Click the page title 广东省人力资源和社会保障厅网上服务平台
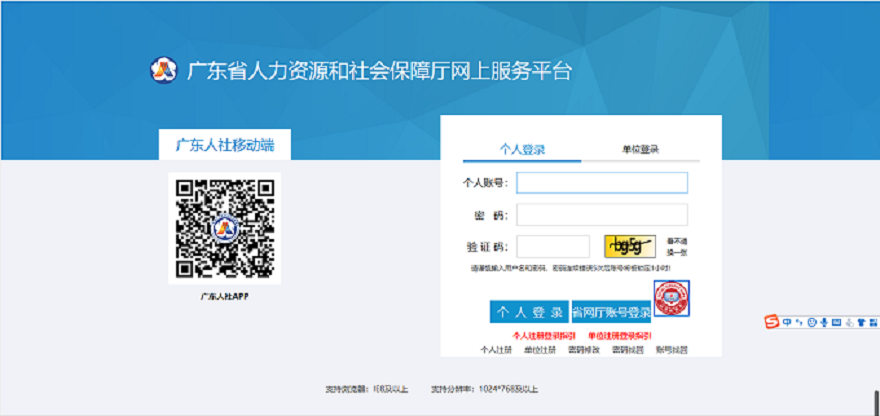 (x=379, y=71)
